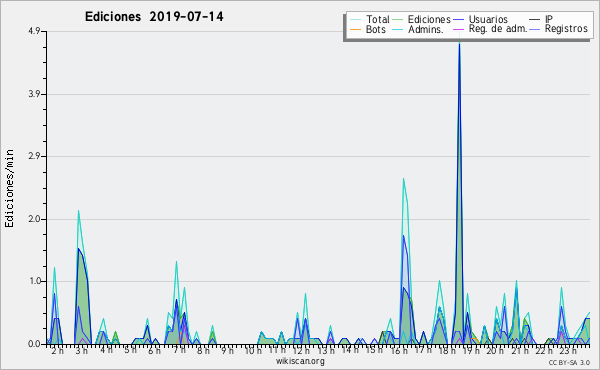Image resolution: width=600 pixels, height=370 pixels.
Task: Click the CC BY-SA 3.0 license text
Action: (569, 362)
